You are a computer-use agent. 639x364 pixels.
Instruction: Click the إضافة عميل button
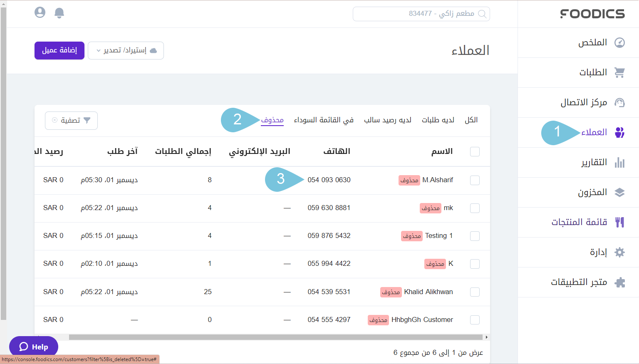click(59, 51)
